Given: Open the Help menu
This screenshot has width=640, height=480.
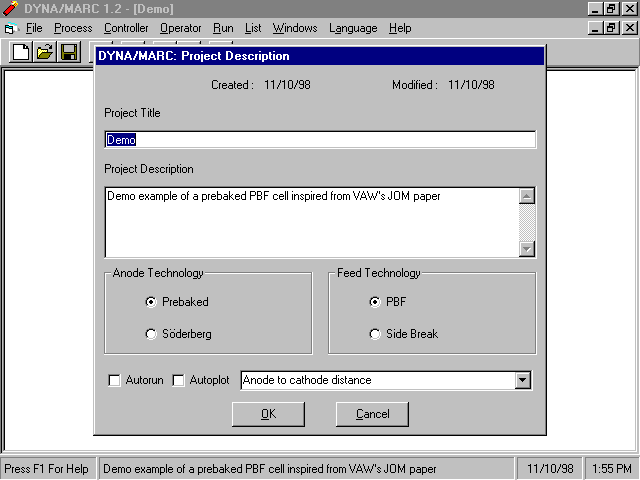Looking at the screenshot, I should point(400,28).
